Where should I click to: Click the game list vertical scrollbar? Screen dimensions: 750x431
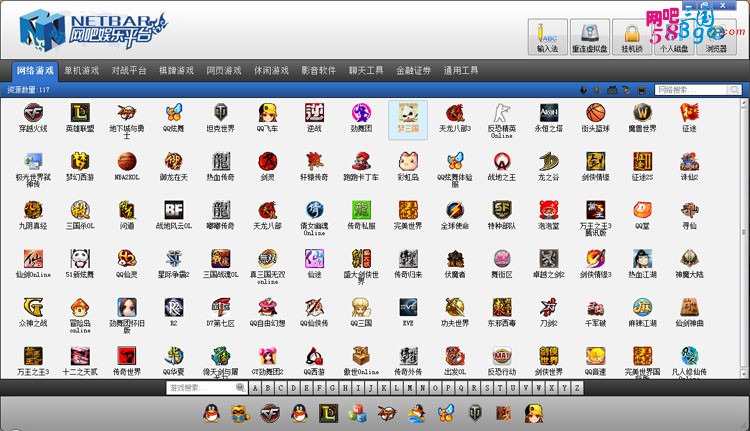tap(744, 238)
